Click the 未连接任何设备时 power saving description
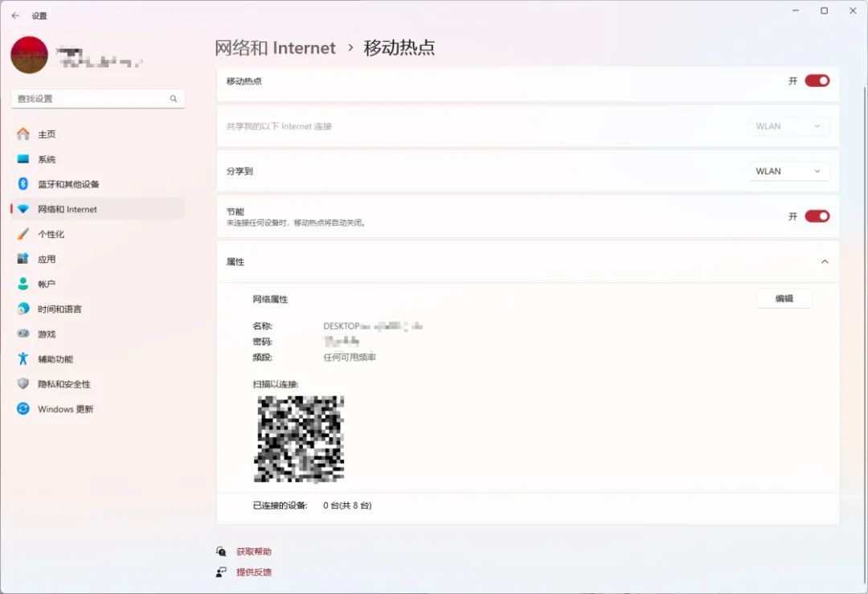The height and width of the screenshot is (594, 868). click(296, 223)
